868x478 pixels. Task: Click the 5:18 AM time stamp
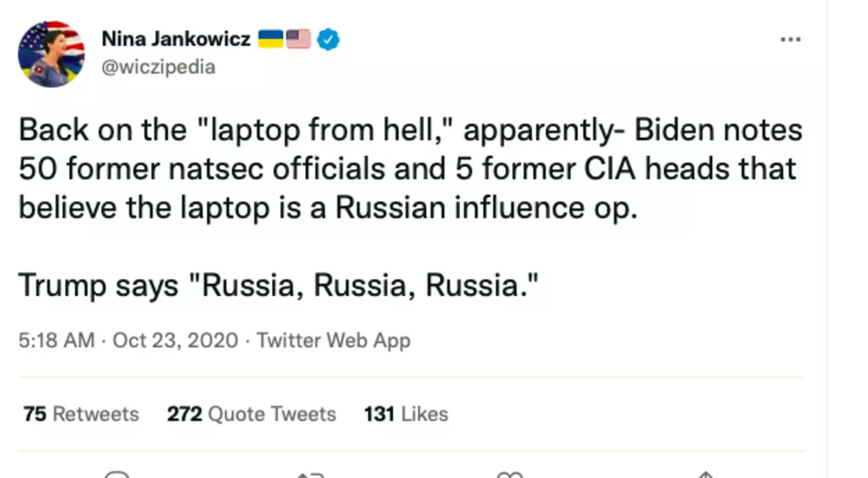[x=56, y=341]
